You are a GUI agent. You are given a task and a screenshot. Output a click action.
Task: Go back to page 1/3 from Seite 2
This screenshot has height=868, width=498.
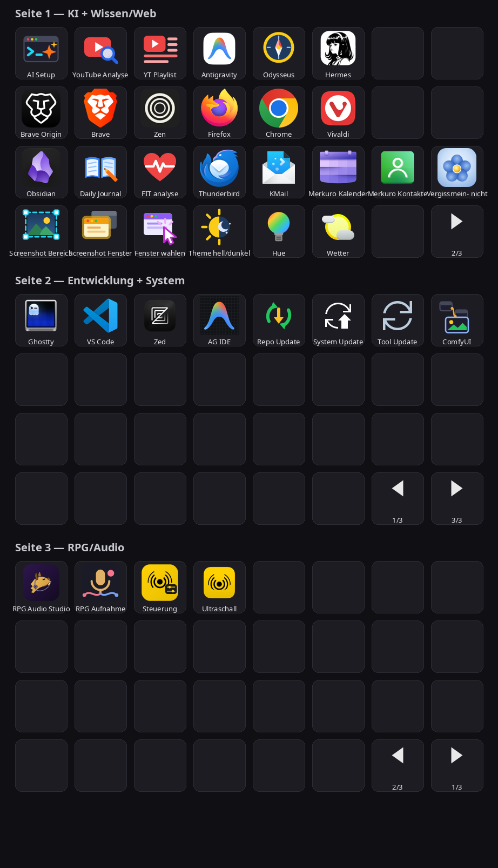click(x=398, y=499)
